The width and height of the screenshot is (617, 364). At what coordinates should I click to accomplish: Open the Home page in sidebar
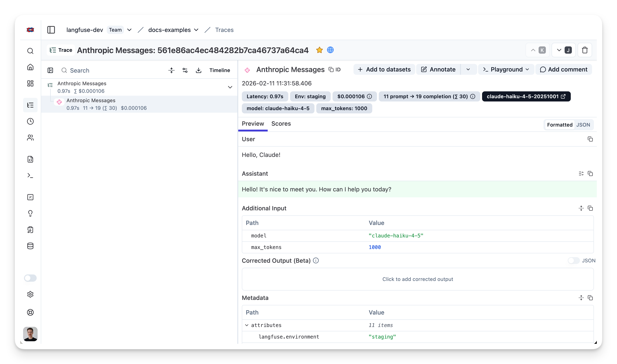pos(30,67)
